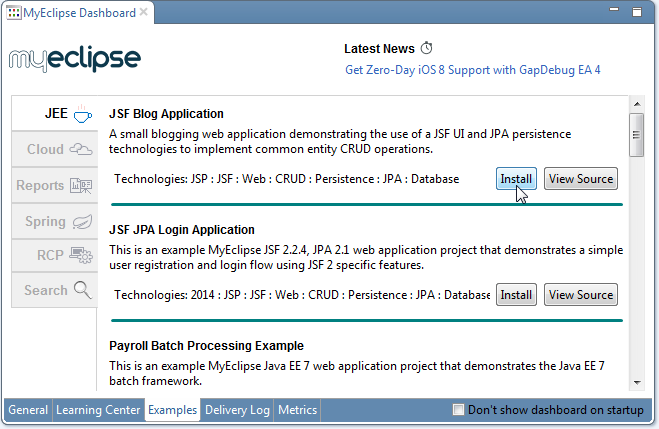Open the RCP category icon
This screenshot has height=429, width=659.
tap(82, 255)
